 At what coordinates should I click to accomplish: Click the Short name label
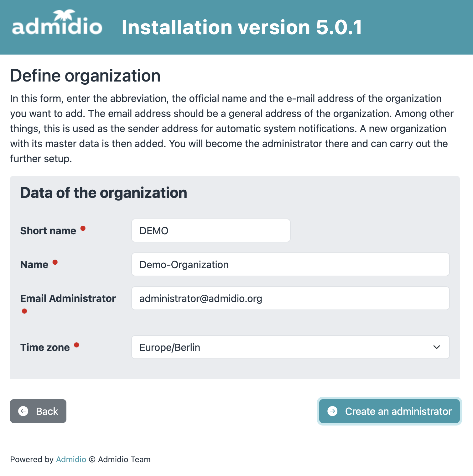click(48, 231)
